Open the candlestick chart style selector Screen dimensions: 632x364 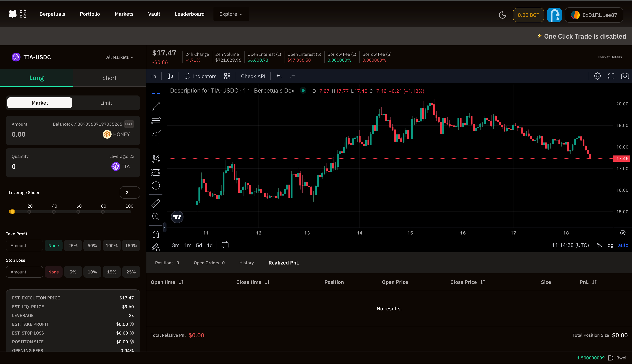170,76
